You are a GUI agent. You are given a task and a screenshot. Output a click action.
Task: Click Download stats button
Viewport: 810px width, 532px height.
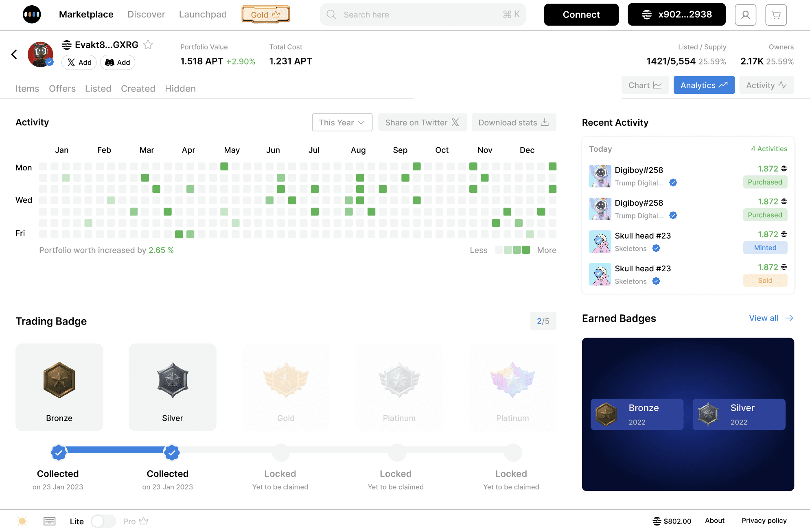click(514, 122)
